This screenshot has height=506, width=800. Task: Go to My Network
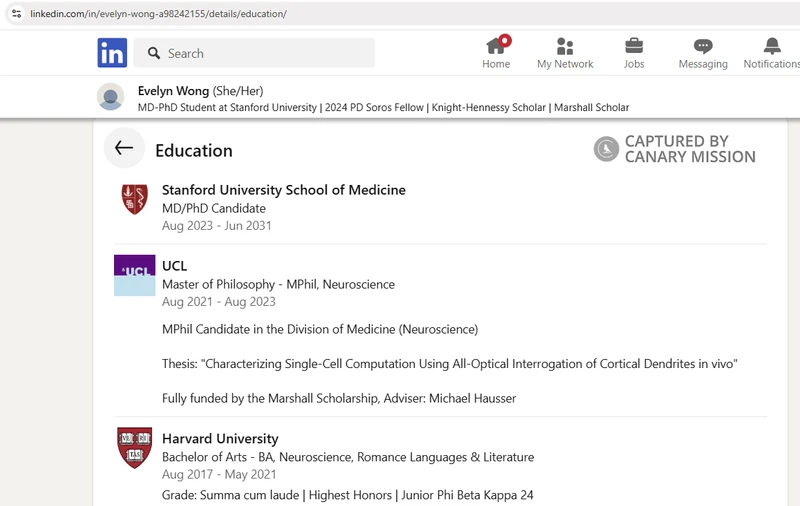565,53
